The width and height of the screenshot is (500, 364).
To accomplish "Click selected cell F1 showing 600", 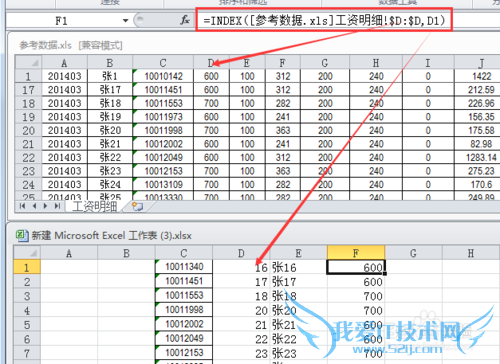I will [356, 267].
